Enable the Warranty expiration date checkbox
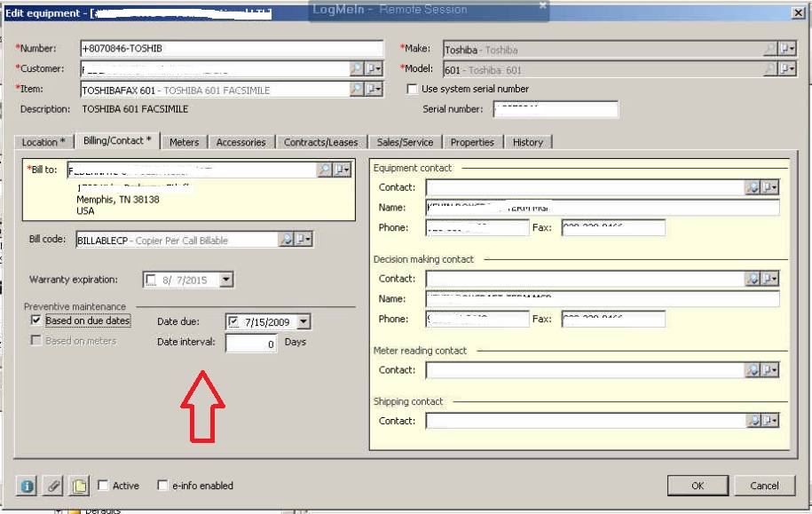 [151, 280]
